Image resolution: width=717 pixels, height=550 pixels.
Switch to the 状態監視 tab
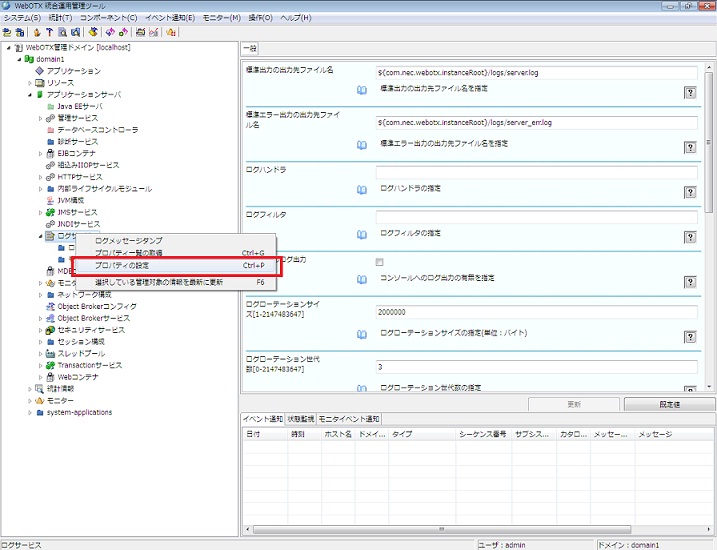pos(300,419)
